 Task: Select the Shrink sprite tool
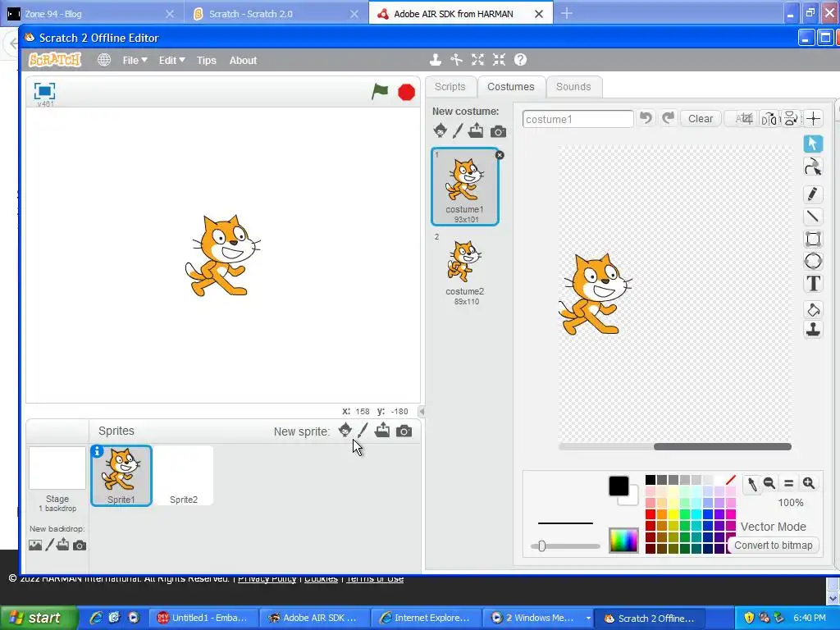point(500,60)
